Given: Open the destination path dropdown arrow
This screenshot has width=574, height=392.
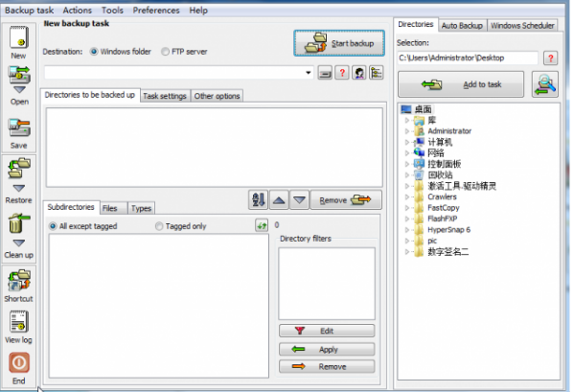Looking at the screenshot, I should (309, 73).
